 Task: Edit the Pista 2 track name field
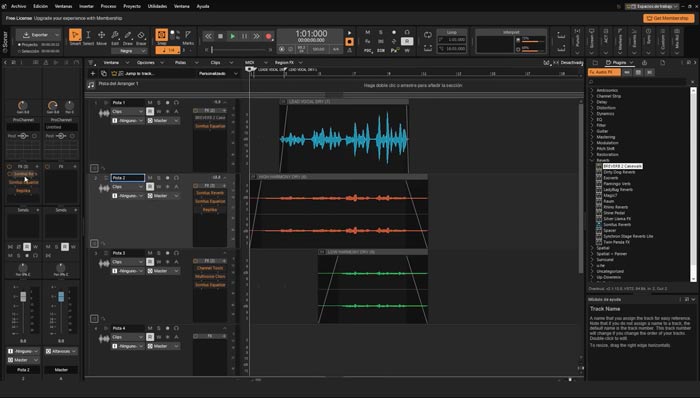pos(128,178)
